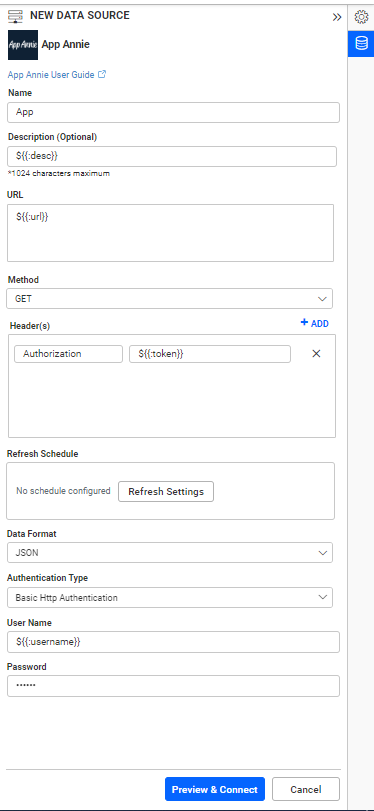Click the Password field
Viewport: 374px width, 811px height.
tap(173, 686)
